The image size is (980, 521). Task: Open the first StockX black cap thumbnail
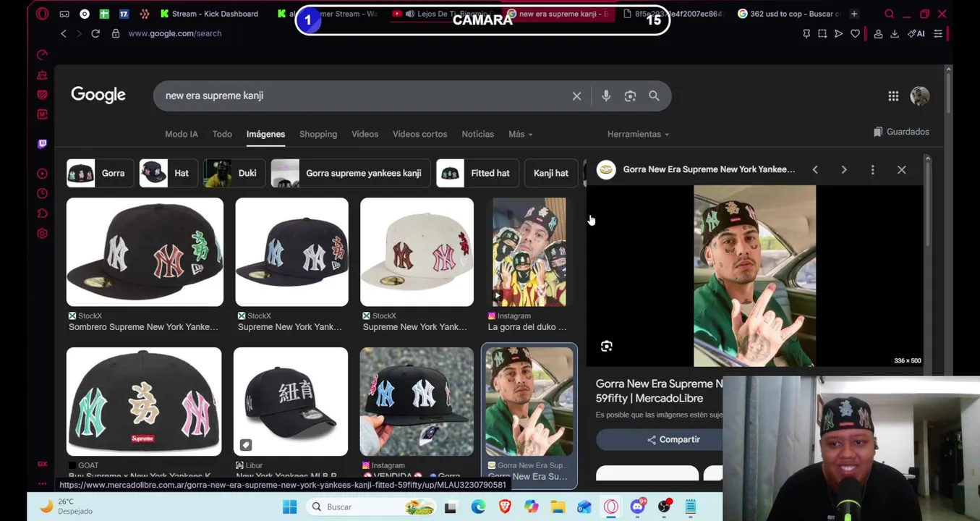145,252
